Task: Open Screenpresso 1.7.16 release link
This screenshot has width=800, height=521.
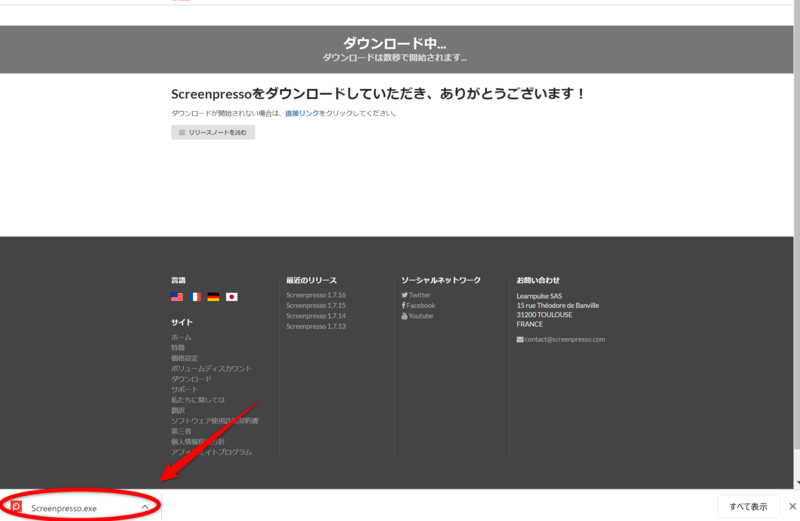Action: tap(316, 295)
